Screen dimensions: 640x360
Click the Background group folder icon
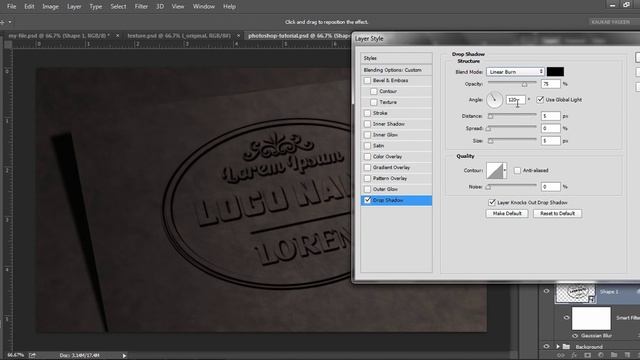point(566,347)
